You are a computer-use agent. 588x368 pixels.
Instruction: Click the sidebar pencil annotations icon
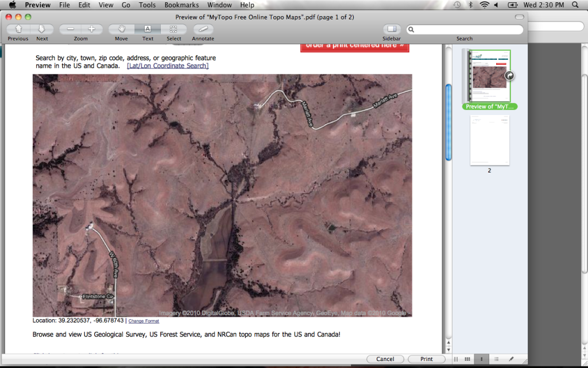click(511, 359)
